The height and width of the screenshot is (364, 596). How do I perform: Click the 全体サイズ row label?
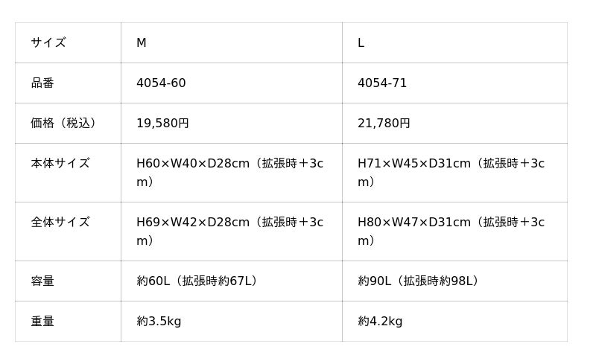pos(60,223)
